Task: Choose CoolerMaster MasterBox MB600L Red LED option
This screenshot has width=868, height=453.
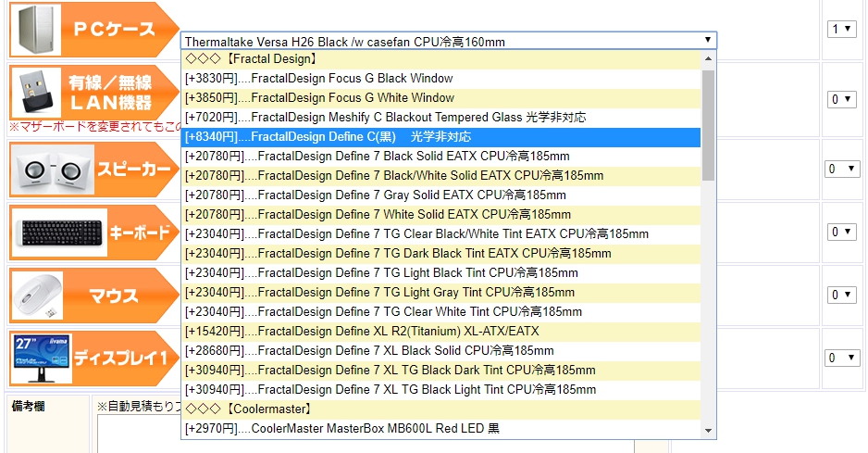Action: pos(440,428)
